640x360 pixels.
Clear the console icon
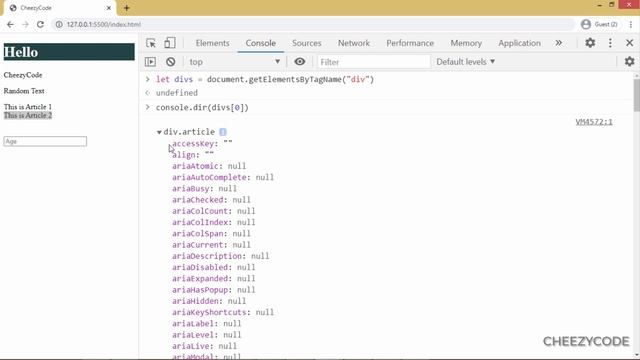point(171,62)
